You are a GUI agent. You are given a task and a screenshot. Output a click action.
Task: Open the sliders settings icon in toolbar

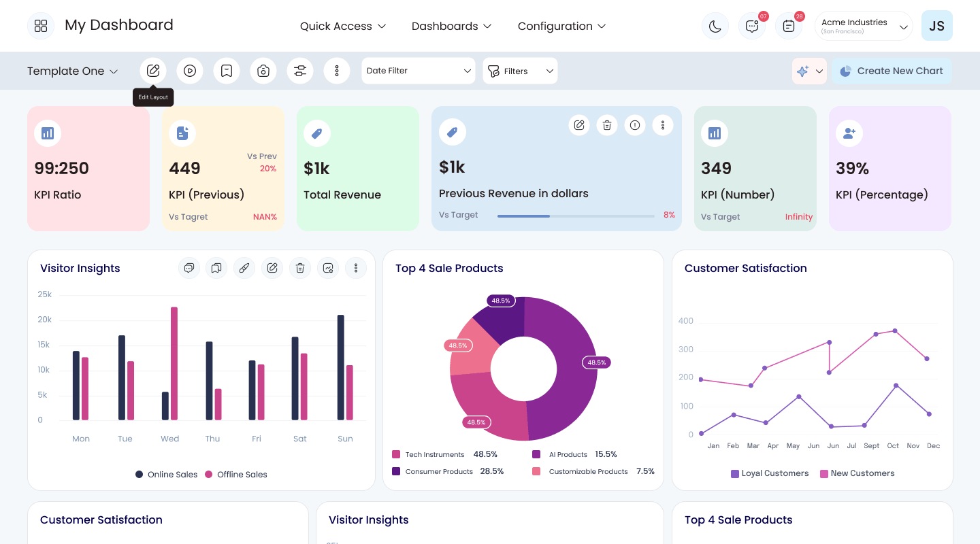tap(300, 71)
